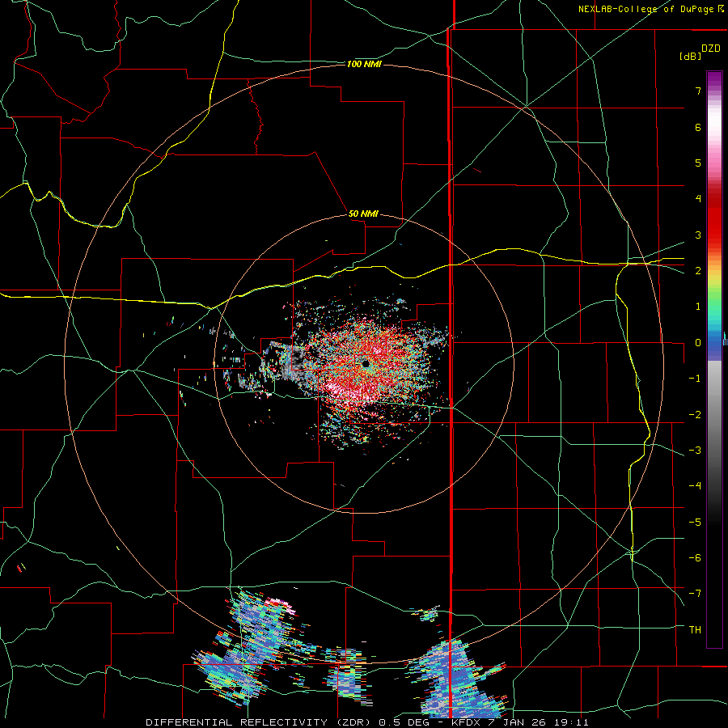This screenshot has width=728, height=728.
Task: Click the -1 value on the color scale
Action: coord(695,379)
